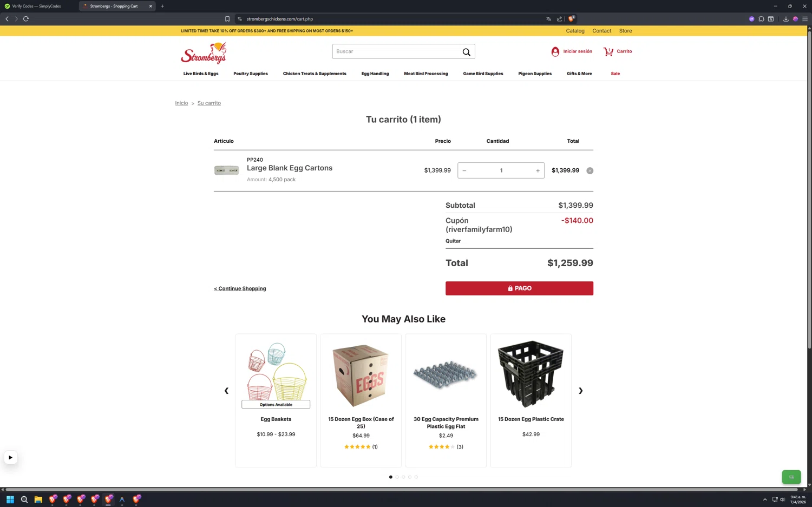812x507 pixels.
Task: Click the Inicio breadcrumb link
Action: [x=181, y=103]
